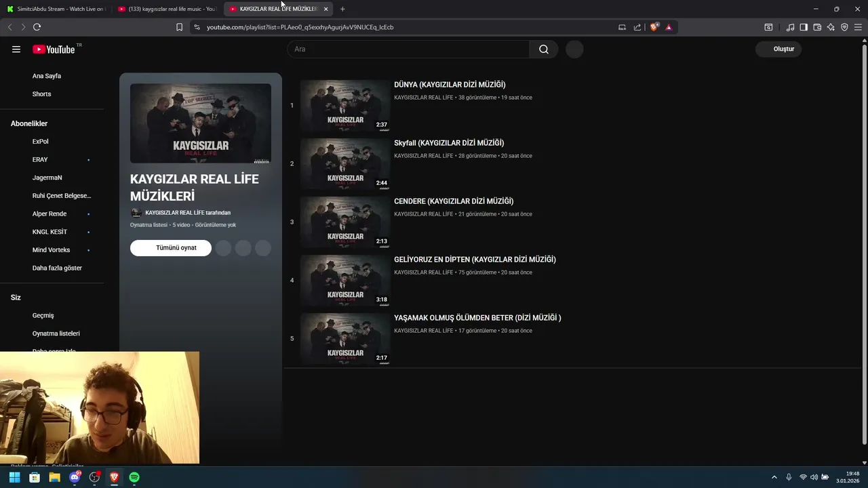Open Brave Shields lion icon

tap(654, 27)
